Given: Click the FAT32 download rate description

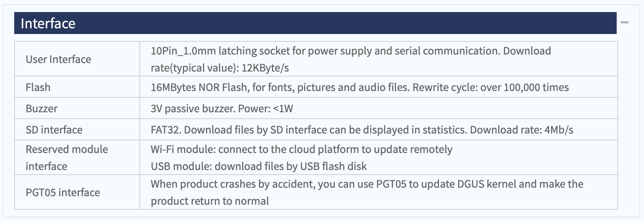Looking at the screenshot, I should coord(362,130).
